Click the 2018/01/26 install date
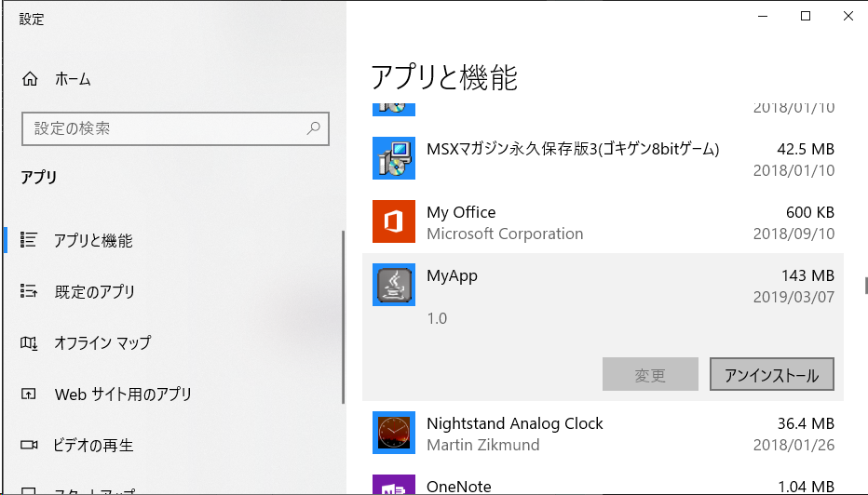Screen dimensions: 868x495 793,446
